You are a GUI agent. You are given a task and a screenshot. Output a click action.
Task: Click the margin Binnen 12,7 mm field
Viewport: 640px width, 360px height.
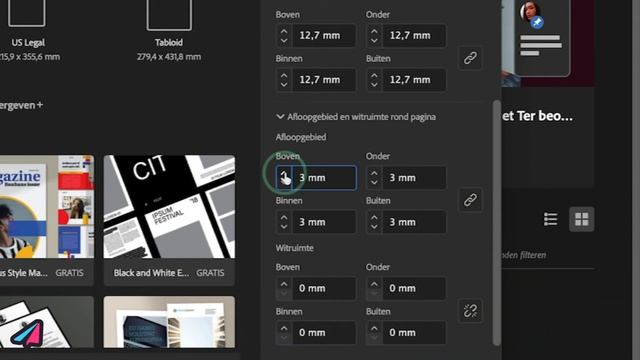(324, 80)
